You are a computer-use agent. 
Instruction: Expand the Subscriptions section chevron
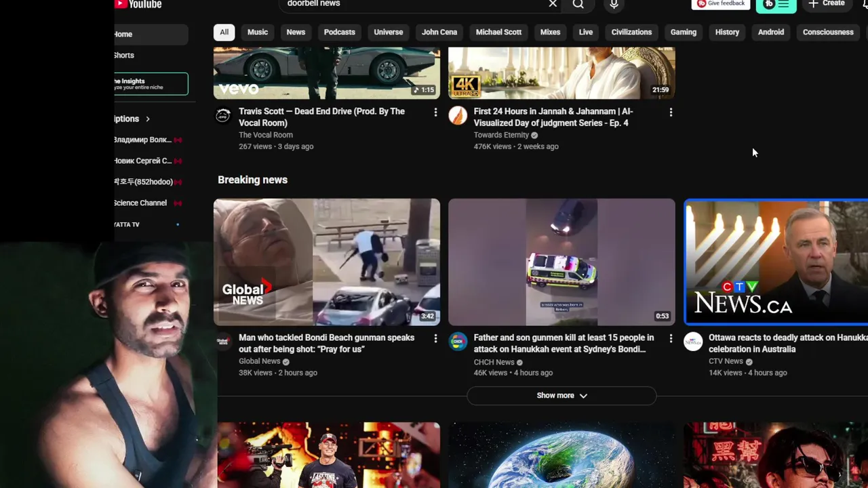[x=148, y=119]
